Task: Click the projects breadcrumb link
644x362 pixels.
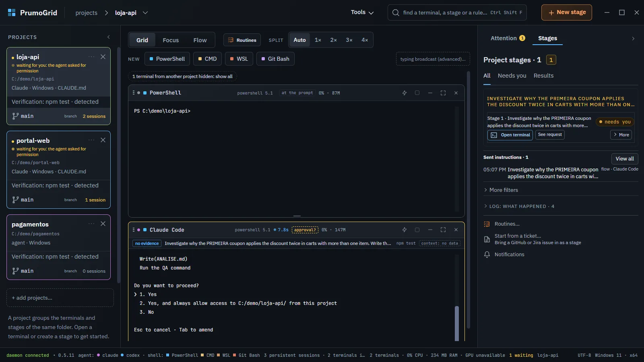Action: coord(86,13)
